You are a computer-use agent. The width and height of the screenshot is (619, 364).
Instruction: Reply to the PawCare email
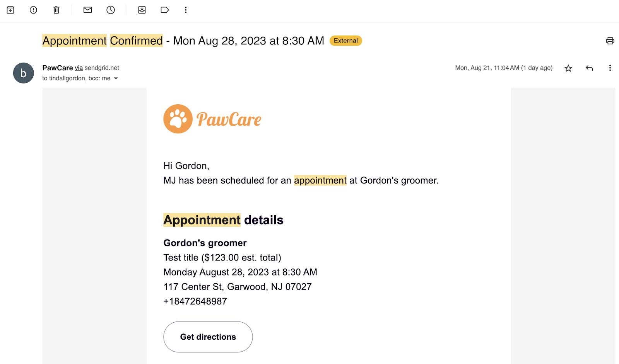pyautogui.click(x=589, y=68)
